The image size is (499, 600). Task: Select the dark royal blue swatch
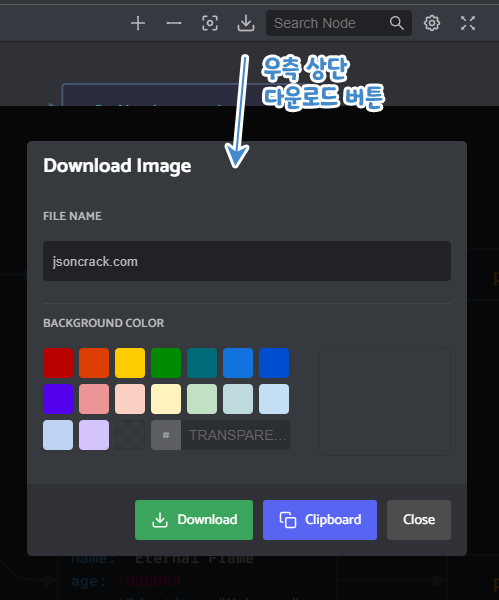click(274, 363)
